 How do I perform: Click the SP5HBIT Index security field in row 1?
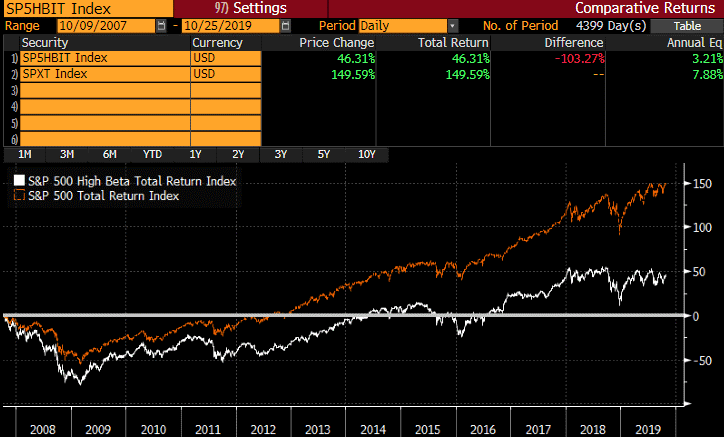pyautogui.click(x=105, y=58)
